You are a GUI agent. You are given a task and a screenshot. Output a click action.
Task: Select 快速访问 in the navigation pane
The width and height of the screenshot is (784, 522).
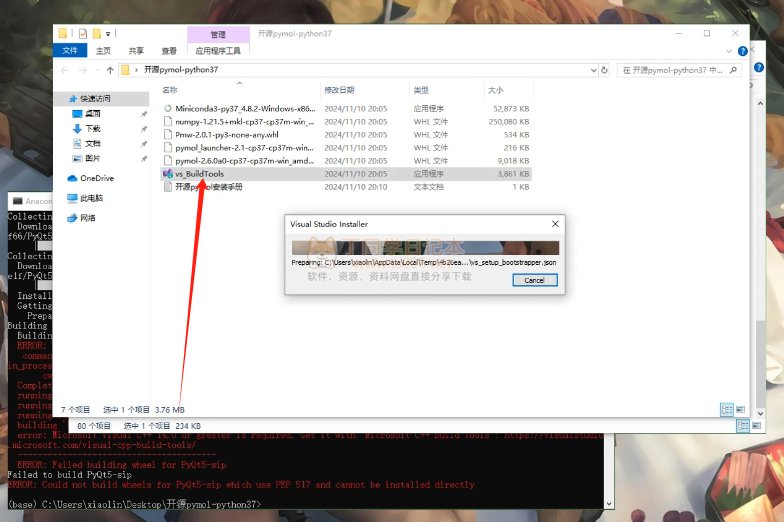coord(95,98)
